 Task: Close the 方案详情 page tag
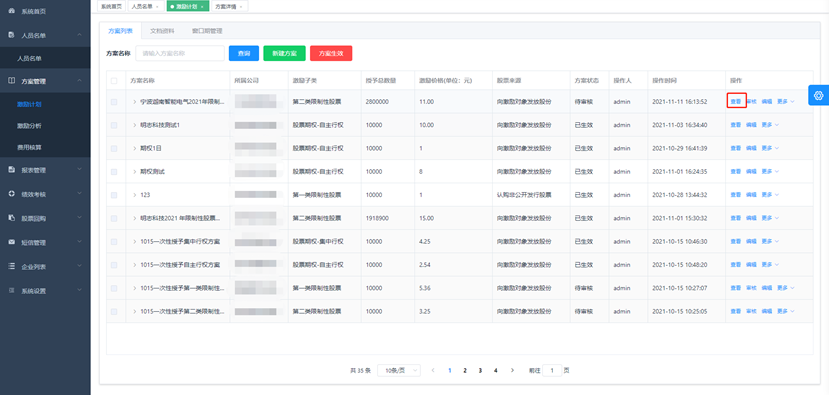click(x=241, y=7)
